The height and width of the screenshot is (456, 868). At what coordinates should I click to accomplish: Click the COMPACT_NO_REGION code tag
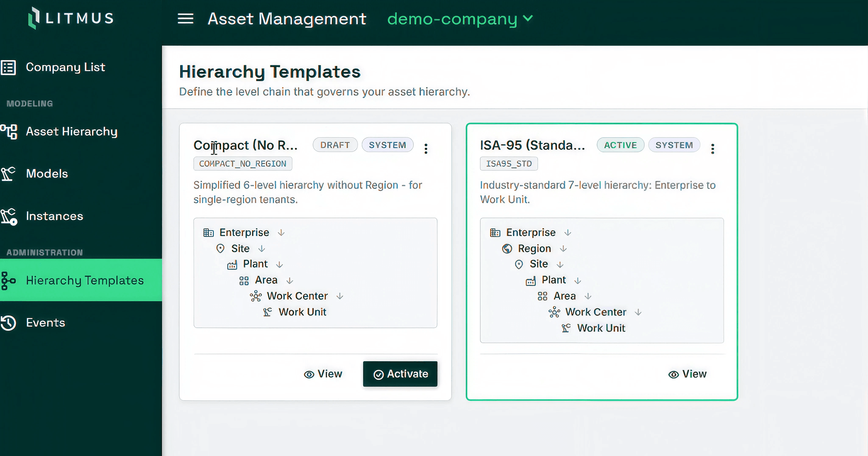pos(243,164)
